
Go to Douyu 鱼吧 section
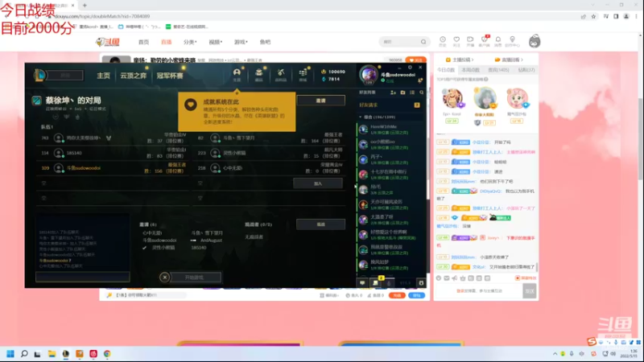[x=266, y=42]
